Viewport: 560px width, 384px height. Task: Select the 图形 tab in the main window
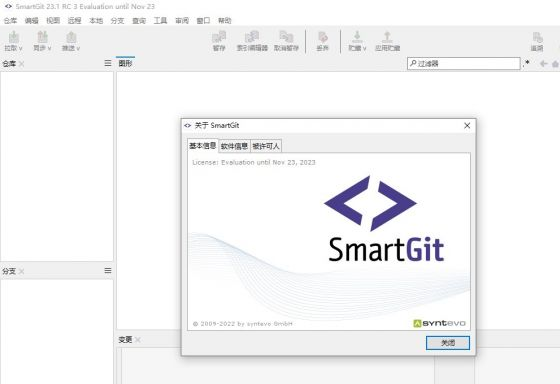(x=125, y=63)
